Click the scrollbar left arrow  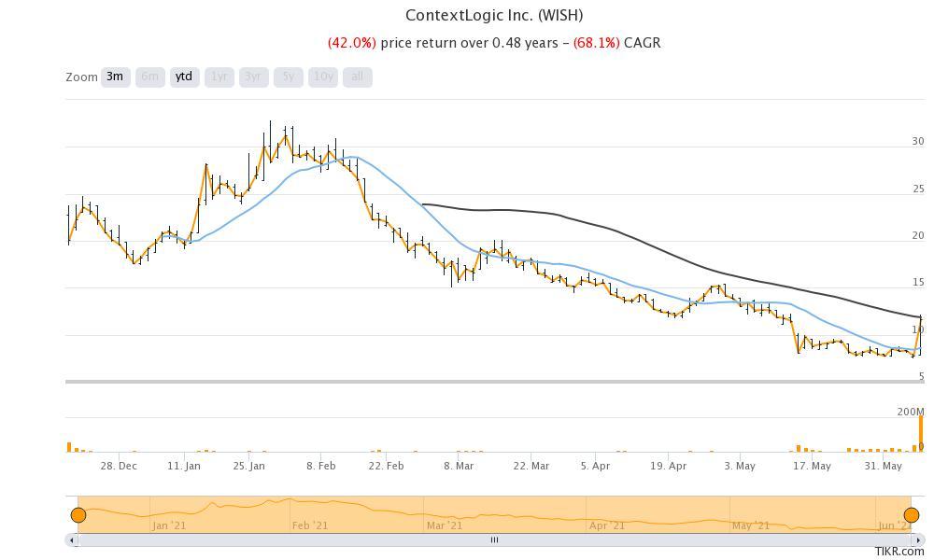coord(72,540)
